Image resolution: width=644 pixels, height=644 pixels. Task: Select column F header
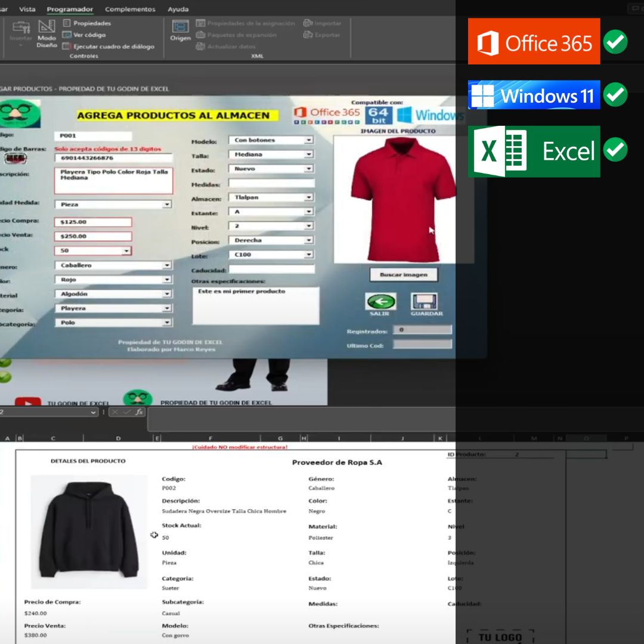tap(210, 438)
